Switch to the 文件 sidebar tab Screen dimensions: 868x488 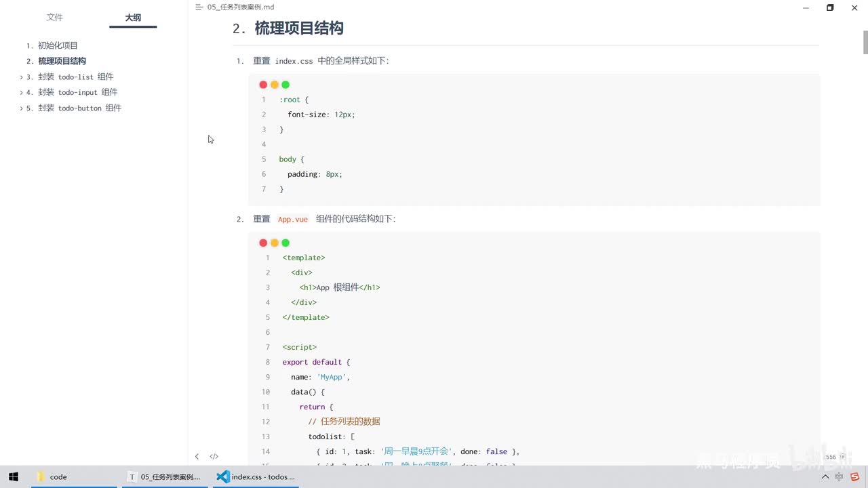click(x=55, y=18)
